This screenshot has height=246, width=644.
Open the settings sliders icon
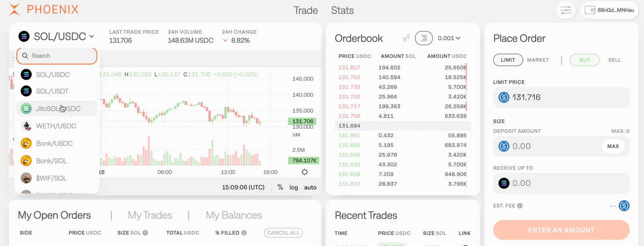(x=566, y=10)
